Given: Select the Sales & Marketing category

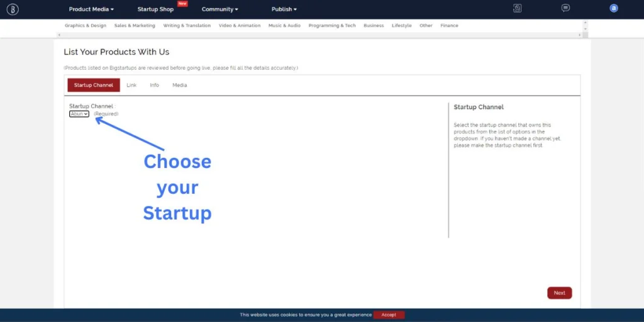Looking at the screenshot, I should [x=135, y=25].
